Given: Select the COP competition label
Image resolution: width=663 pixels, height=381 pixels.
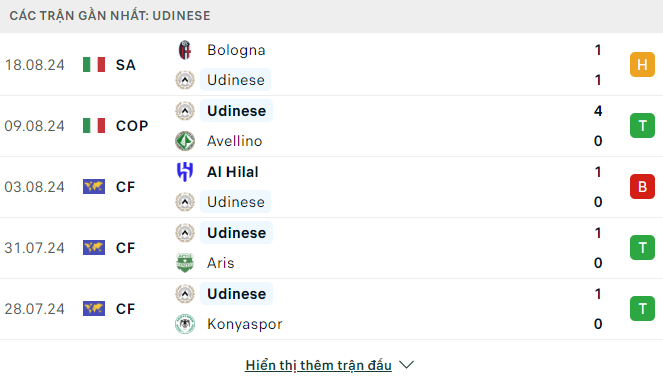Looking at the screenshot, I should (132, 126).
